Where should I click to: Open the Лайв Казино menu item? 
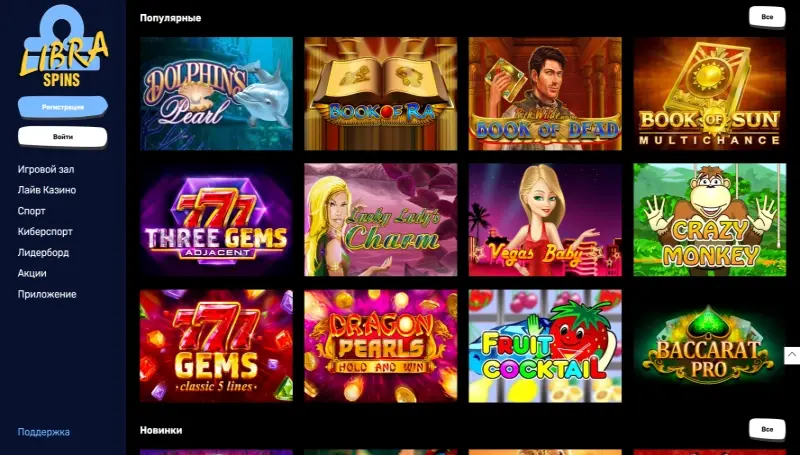coord(47,190)
